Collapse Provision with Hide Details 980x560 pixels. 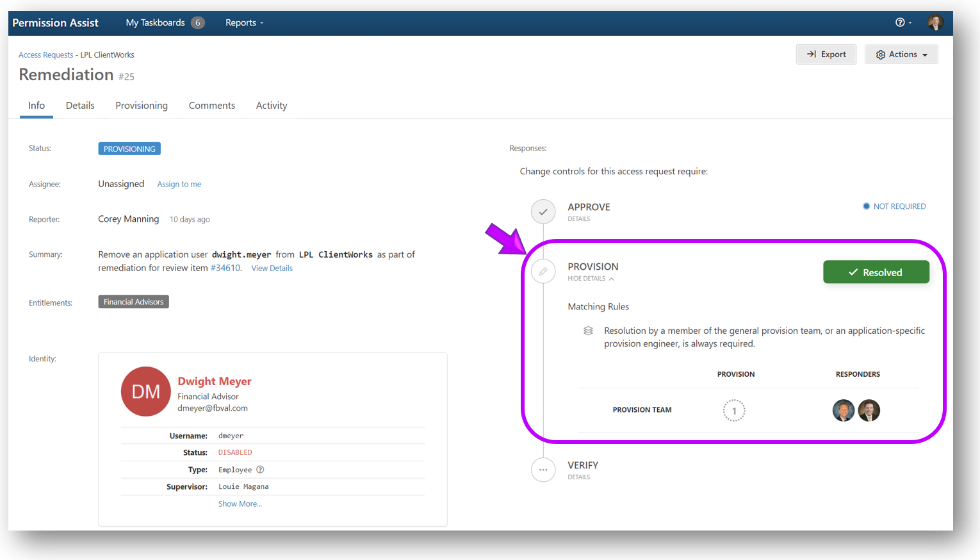point(590,279)
